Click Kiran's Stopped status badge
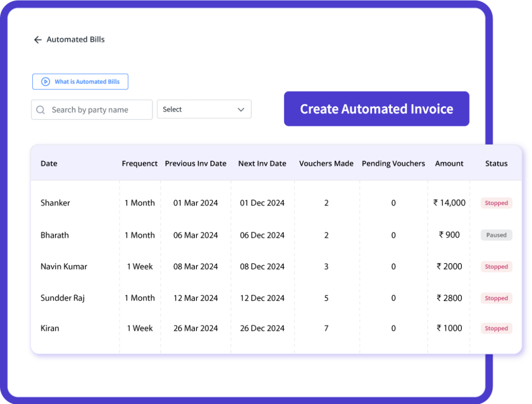The width and height of the screenshot is (532, 404). click(496, 329)
